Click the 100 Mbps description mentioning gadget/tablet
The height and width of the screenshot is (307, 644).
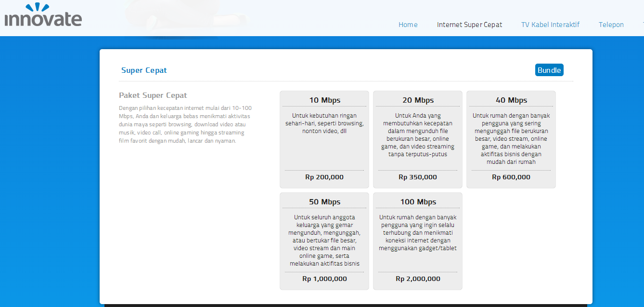tap(418, 233)
